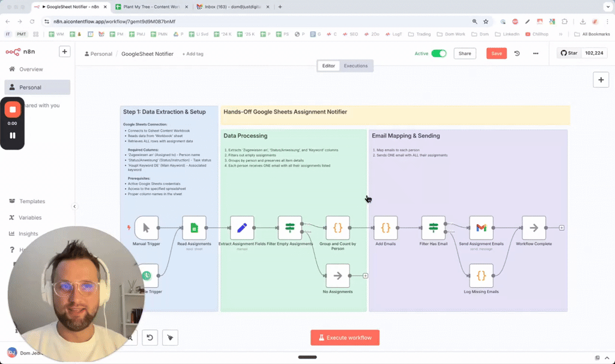
Task: Bookmark page with star icon in address bar
Action: [x=486, y=22]
